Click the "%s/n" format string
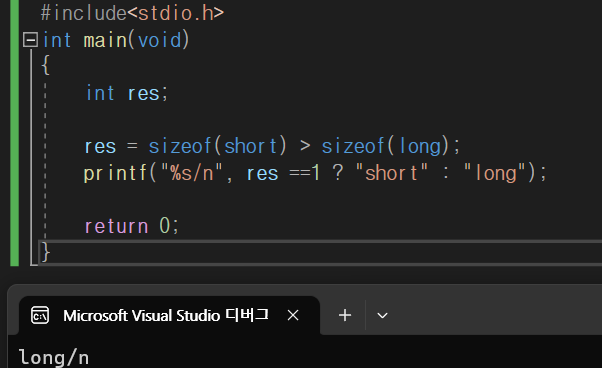602x368 pixels. [x=192, y=173]
